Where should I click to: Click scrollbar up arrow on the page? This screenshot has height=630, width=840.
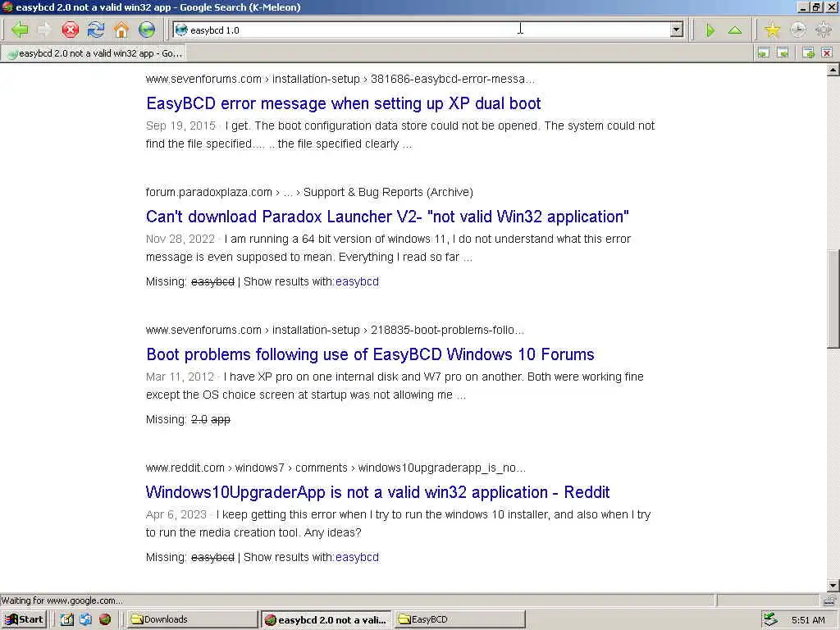833,71
